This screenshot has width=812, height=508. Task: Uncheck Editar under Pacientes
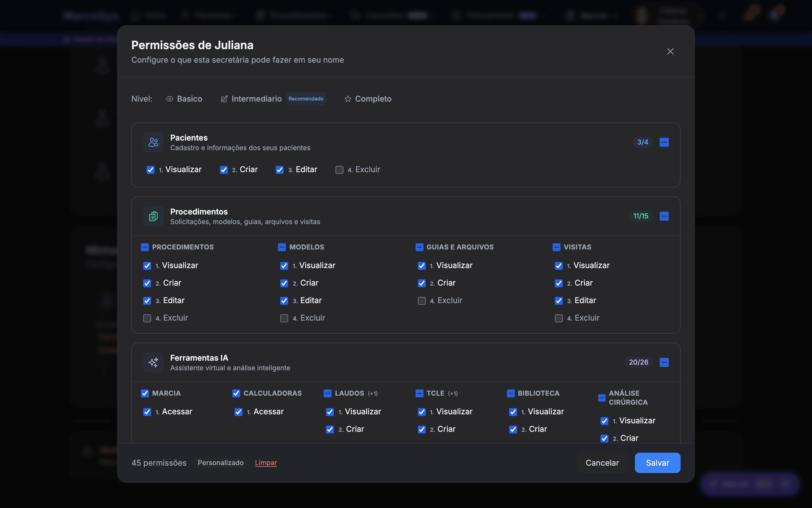(279, 170)
